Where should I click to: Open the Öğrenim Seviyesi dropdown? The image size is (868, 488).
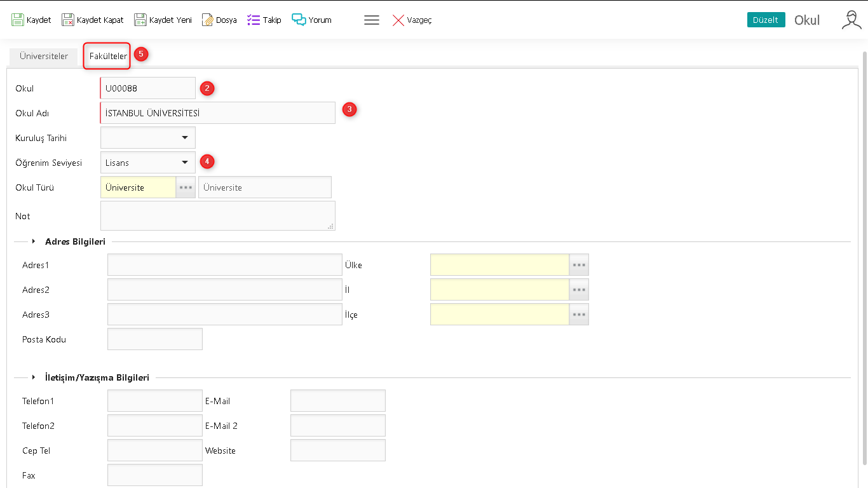point(185,163)
